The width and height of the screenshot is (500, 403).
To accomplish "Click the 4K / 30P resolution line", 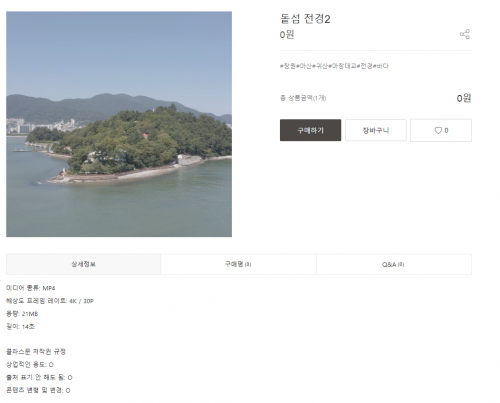I will click(50, 301).
